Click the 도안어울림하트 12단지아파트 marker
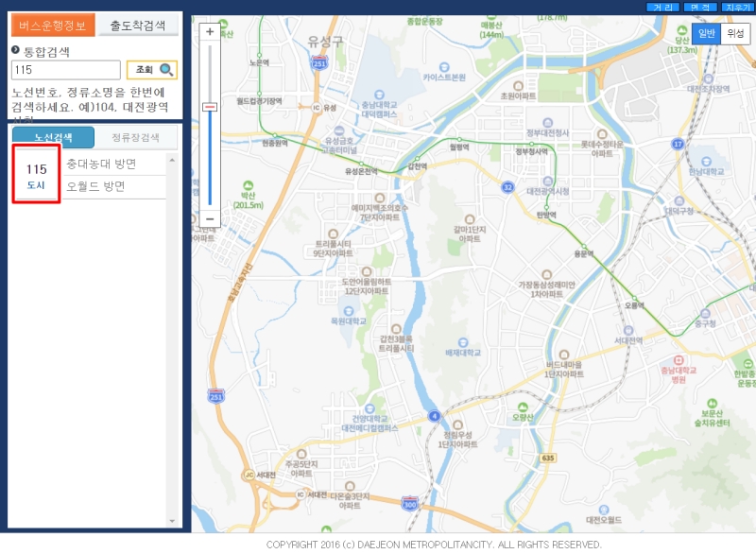 (367, 271)
